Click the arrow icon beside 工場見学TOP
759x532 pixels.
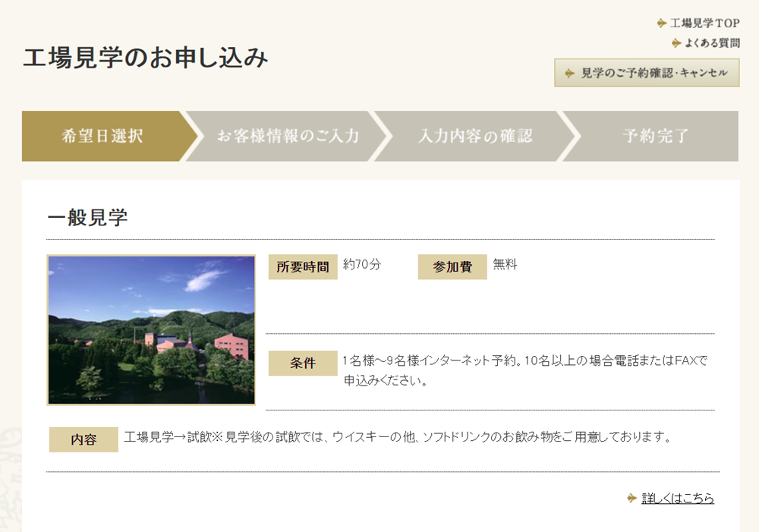(662, 24)
